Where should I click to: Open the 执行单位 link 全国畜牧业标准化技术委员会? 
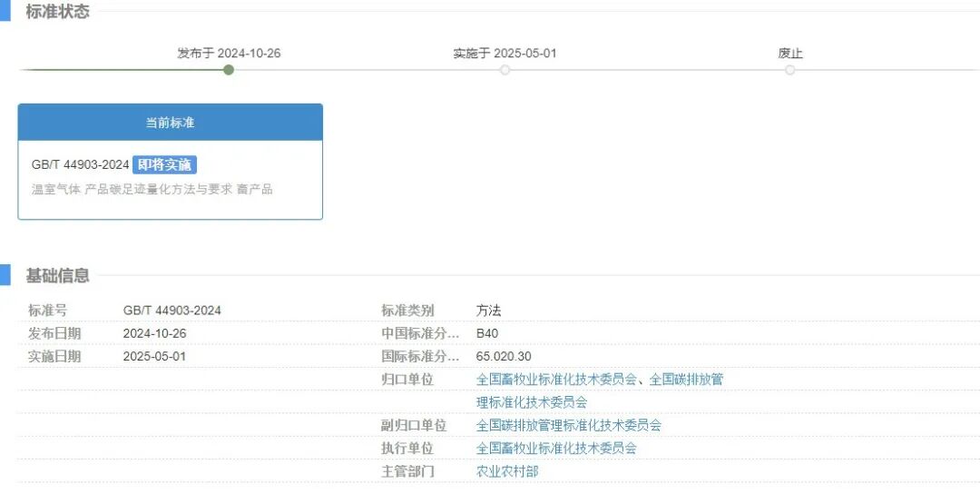557,449
